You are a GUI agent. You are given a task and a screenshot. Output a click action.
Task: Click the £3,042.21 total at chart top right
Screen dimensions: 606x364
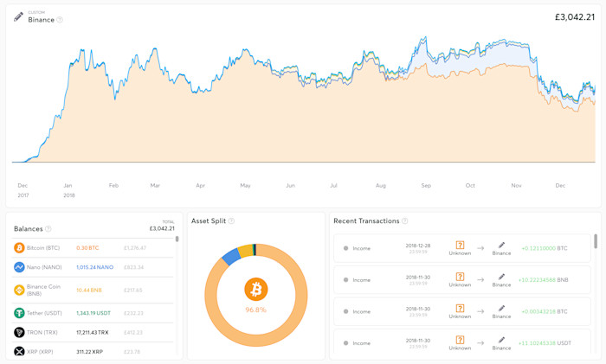click(x=575, y=17)
